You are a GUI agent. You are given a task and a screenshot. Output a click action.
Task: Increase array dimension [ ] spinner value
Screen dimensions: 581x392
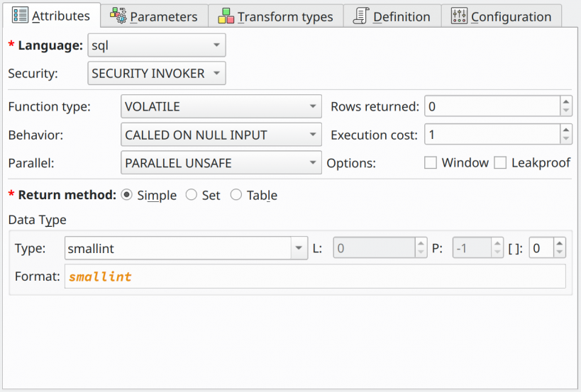[x=560, y=243]
